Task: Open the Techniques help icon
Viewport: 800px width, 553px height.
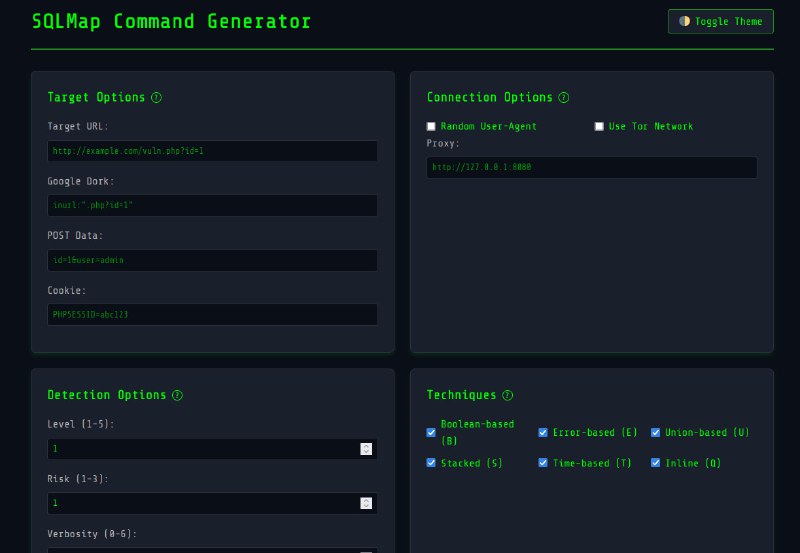Action: pyautogui.click(x=508, y=395)
